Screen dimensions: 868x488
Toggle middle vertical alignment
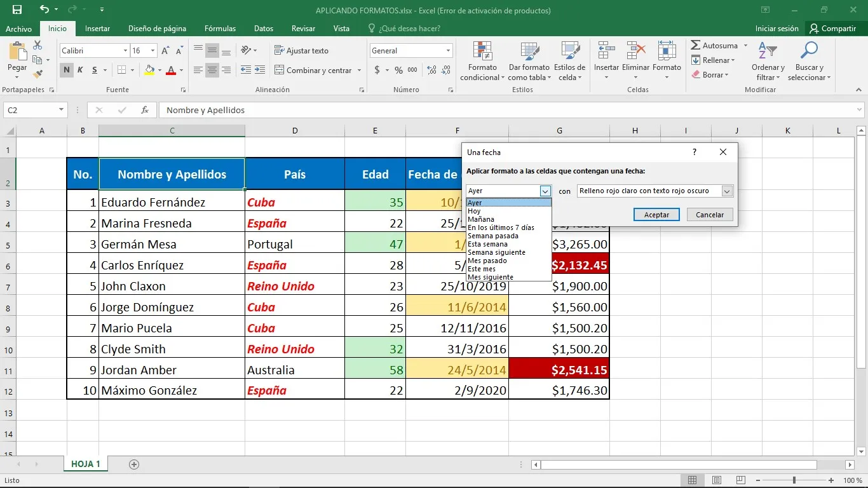point(212,50)
